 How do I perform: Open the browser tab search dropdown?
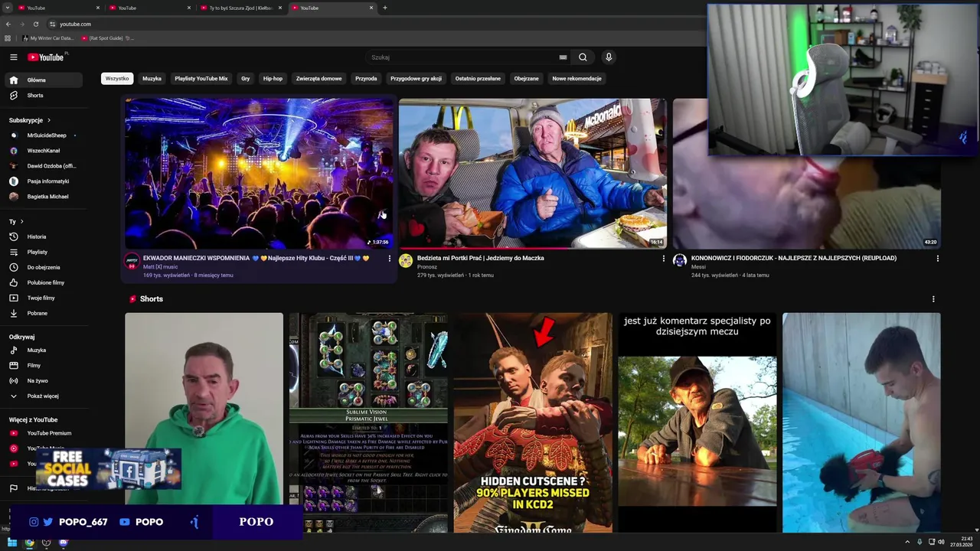pos(8,8)
